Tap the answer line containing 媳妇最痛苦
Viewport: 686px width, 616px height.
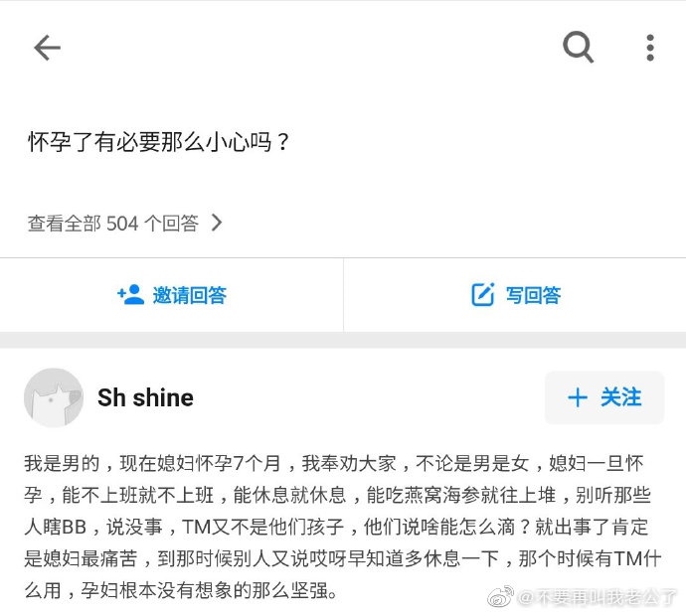pos(343,558)
